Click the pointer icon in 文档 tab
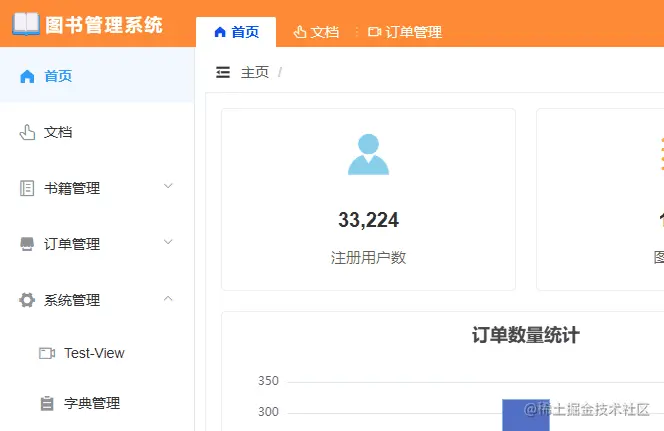 pyautogui.click(x=300, y=32)
